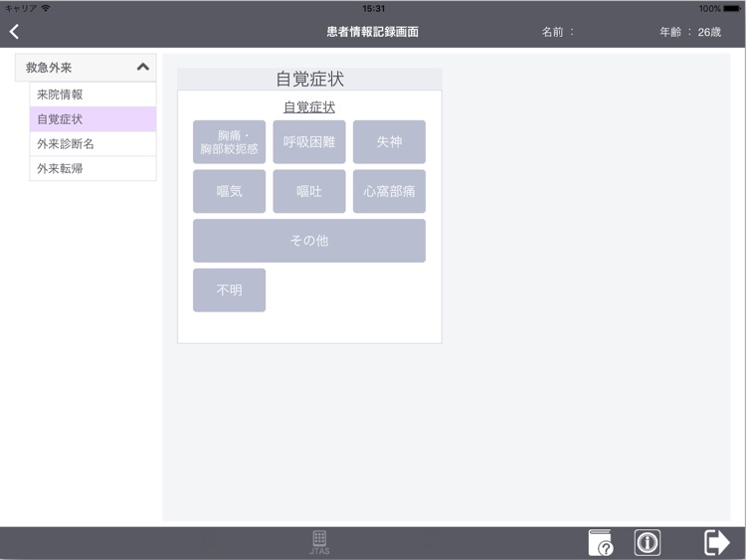Toggle the その他 symptom button
Viewport: 746px width, 560px height.
tap(309, 241)
